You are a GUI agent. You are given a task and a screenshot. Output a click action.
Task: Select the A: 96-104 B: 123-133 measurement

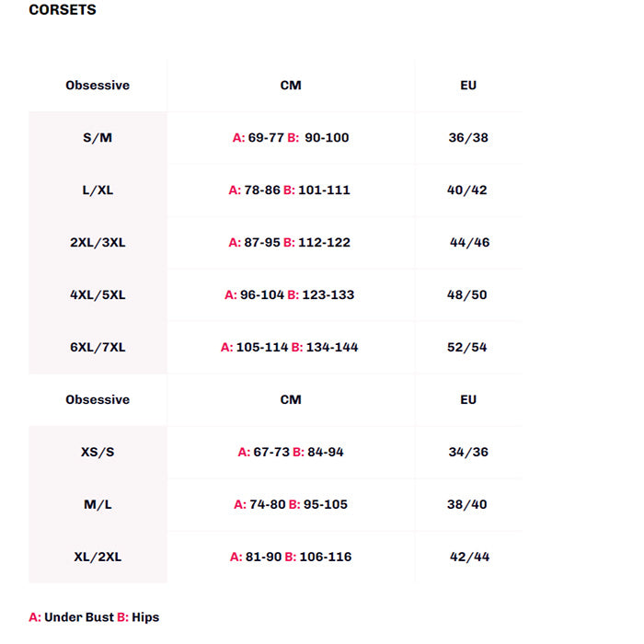[x=290, y=295]
